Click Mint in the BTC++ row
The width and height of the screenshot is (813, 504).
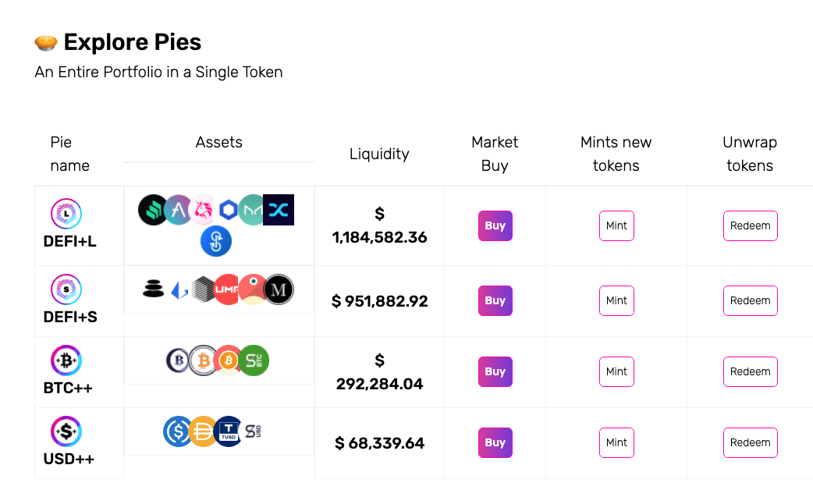click(616, 371)
